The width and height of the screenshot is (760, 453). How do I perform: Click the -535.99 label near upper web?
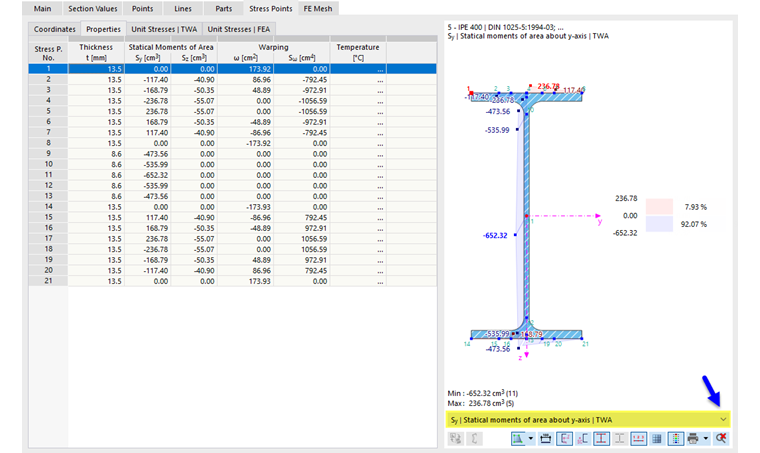pos(497,130)
